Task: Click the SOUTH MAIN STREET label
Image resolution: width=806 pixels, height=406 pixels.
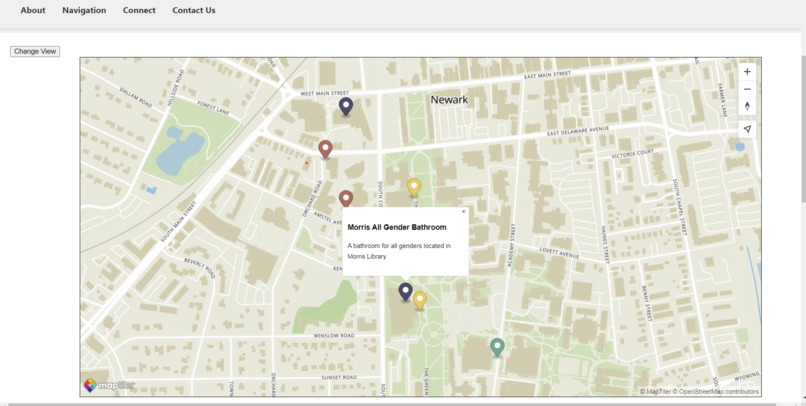Action: coord(178,222)
